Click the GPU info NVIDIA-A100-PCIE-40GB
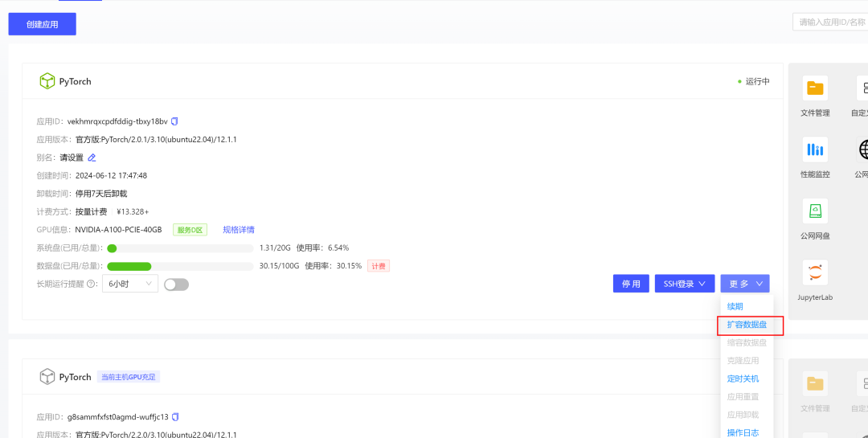The image size is (868, 438). (118, 230)
